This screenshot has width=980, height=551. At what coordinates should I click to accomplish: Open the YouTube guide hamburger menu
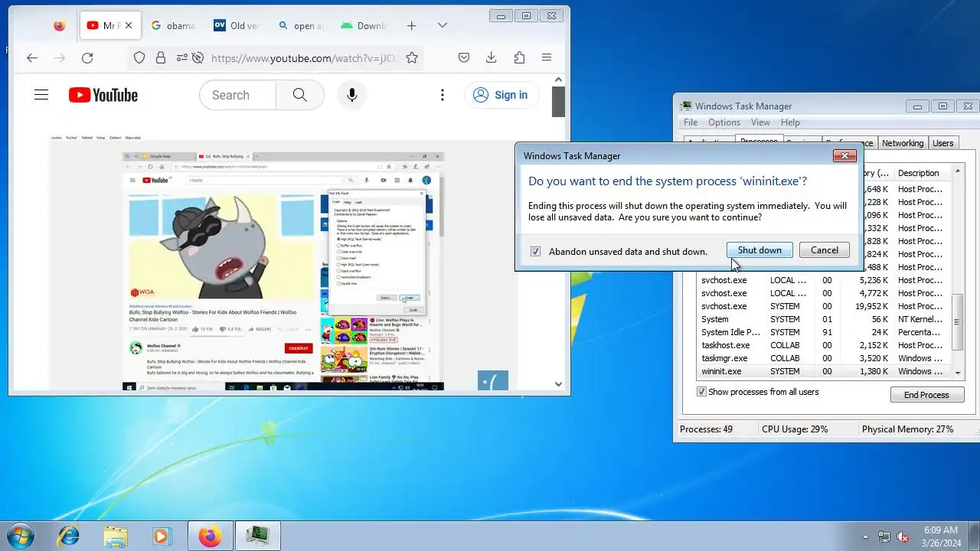coord(41,95)
